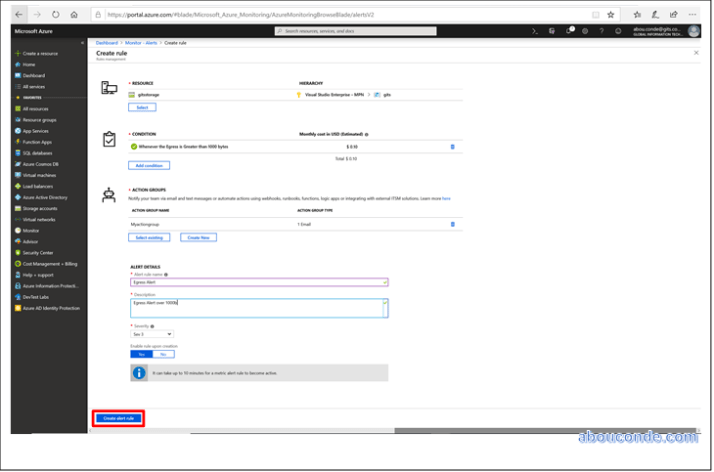
Task: Go to Dashboard in the breadcrumb
Action: point(107,44)
